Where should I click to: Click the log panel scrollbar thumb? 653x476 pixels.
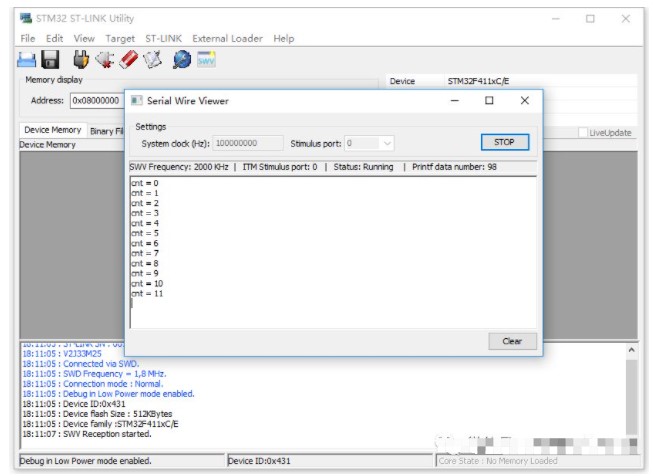click(631, 396)
